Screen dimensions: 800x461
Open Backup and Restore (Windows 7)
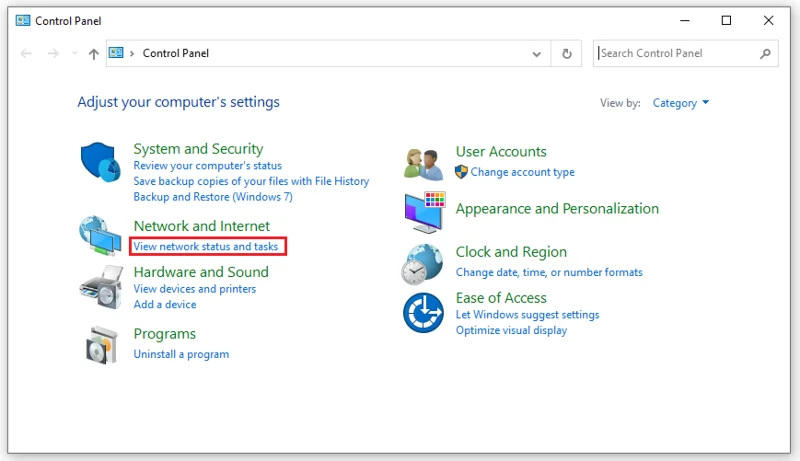click(213, 197)
